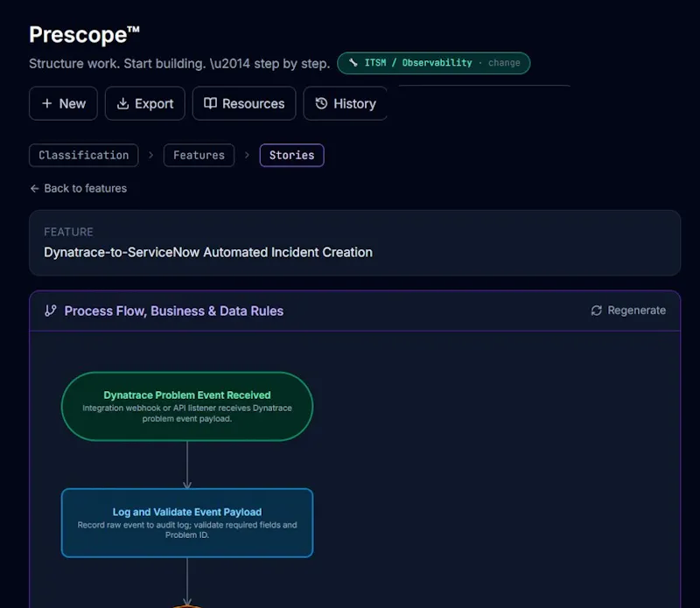Select the Log and Validate Event Payload node
The height and width of the screenshot is (608, 700).
187,523
